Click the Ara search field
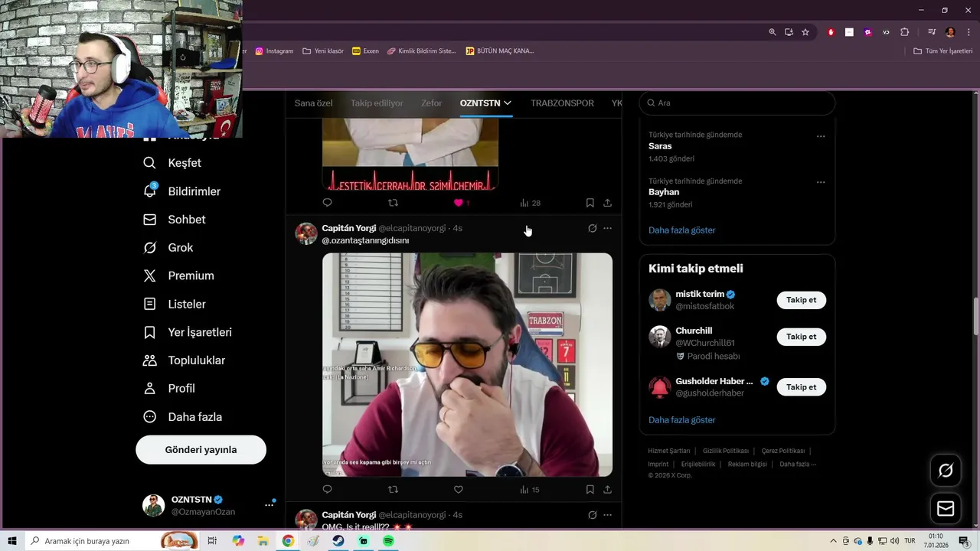The width and height of the screenshot is (980, 551). point(737,103)
